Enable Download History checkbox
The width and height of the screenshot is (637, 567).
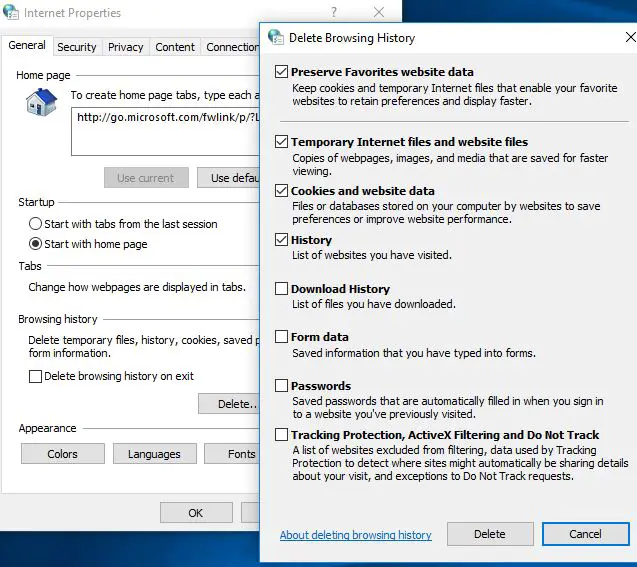coord(281,289)
